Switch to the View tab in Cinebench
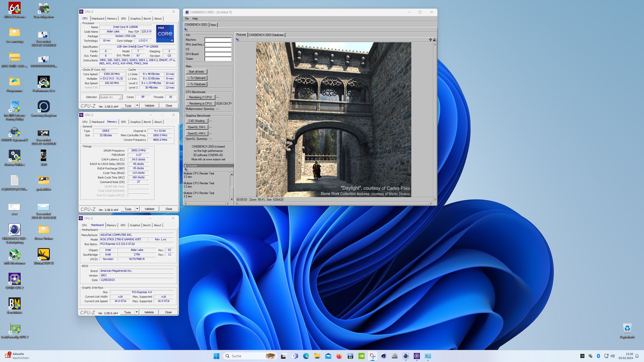This screenshot has width=644, height=362. (213, 25)
